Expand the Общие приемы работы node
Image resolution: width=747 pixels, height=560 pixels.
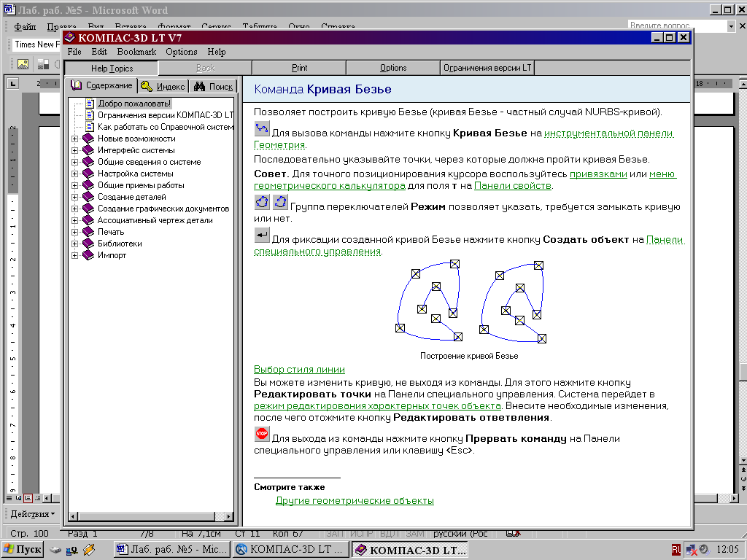pyautogui.click(x=75, y=185)
